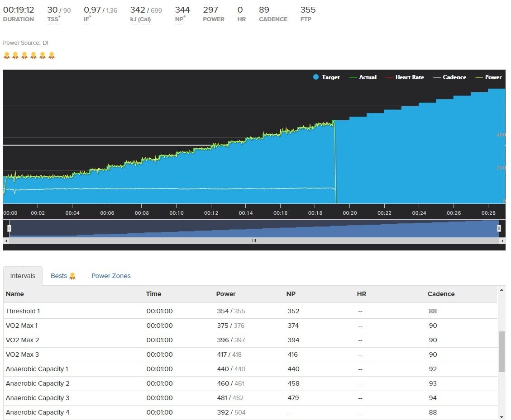Select the Anaerobic Capacity 4 interval row

pyautogui.click(x=37, y=412)
